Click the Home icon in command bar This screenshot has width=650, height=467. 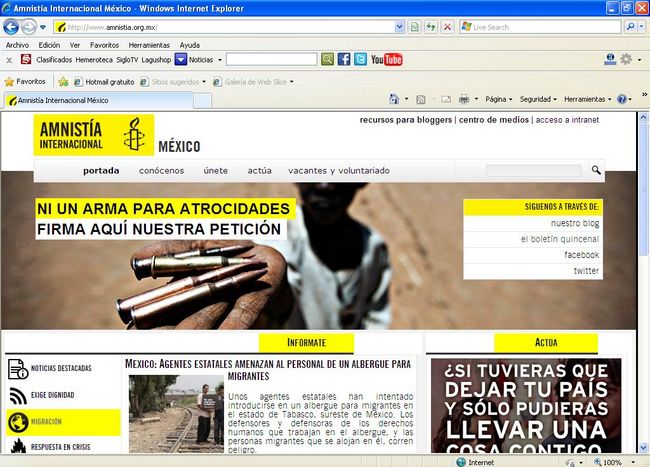[394, 100]
